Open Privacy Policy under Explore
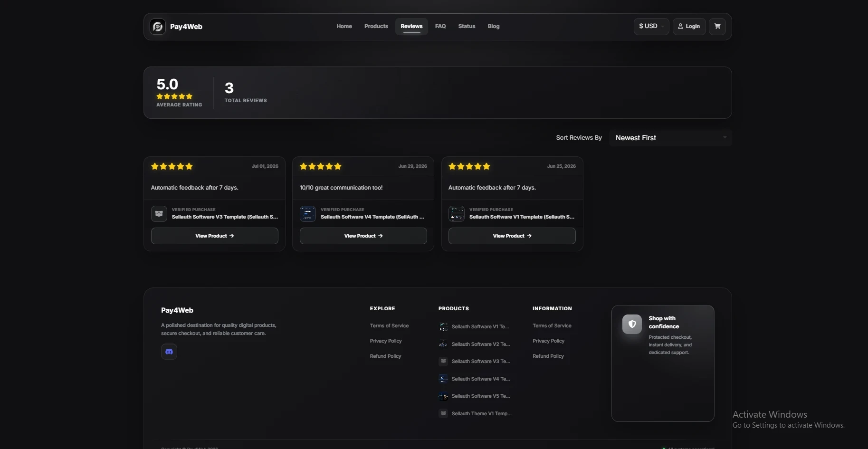This screenshot has height=449, width=868. coord(386,341)
